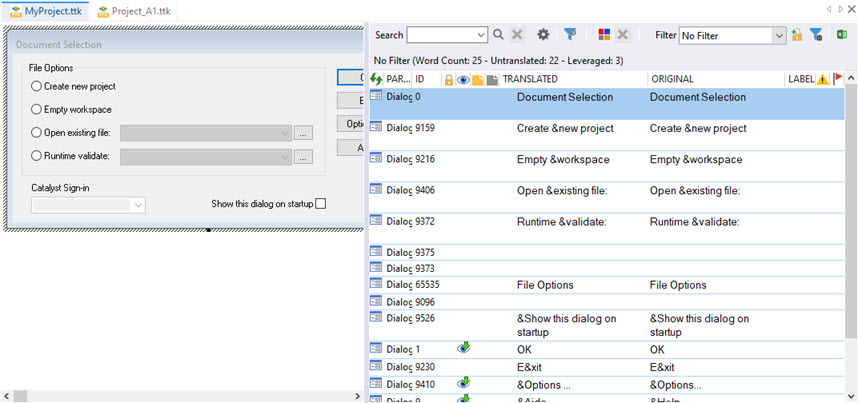Image resolution: width=858 pixels, height=403 pixels.
Task: Select the Create new project radio button
Action: point(37,87)
